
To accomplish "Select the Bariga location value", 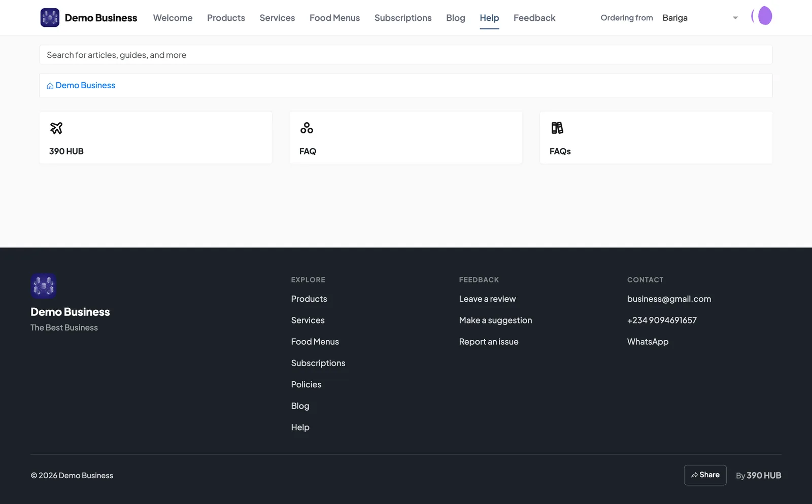I will pyautogui.click(x=675, y=18).
